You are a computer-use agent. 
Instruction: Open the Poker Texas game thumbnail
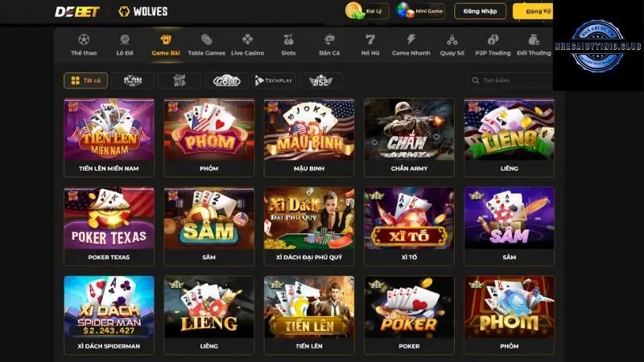coord(109,227)
